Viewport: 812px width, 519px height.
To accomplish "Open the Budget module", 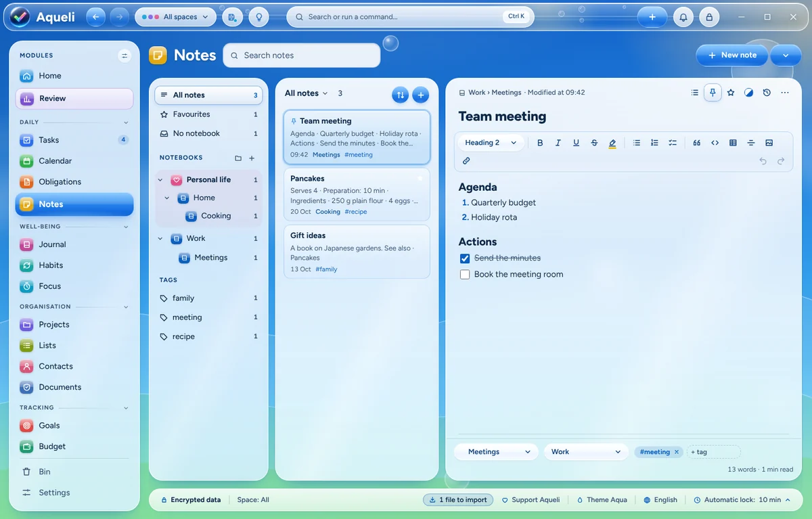I will (74, 447).
